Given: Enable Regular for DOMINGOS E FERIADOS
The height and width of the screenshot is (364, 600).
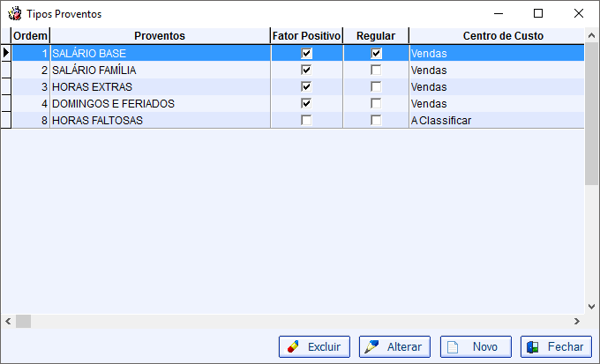Looking at the screenshot, I should 376,104.
